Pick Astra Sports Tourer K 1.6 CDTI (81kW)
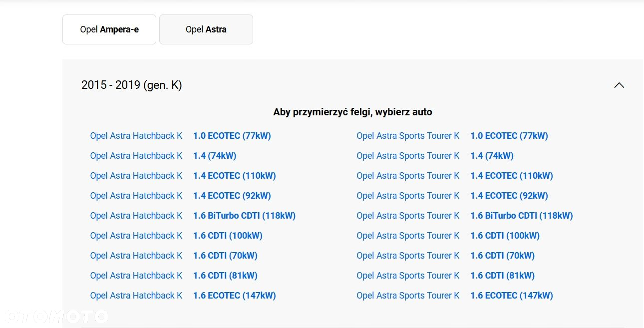Screen dimensions: 644x328 point(446,276)
